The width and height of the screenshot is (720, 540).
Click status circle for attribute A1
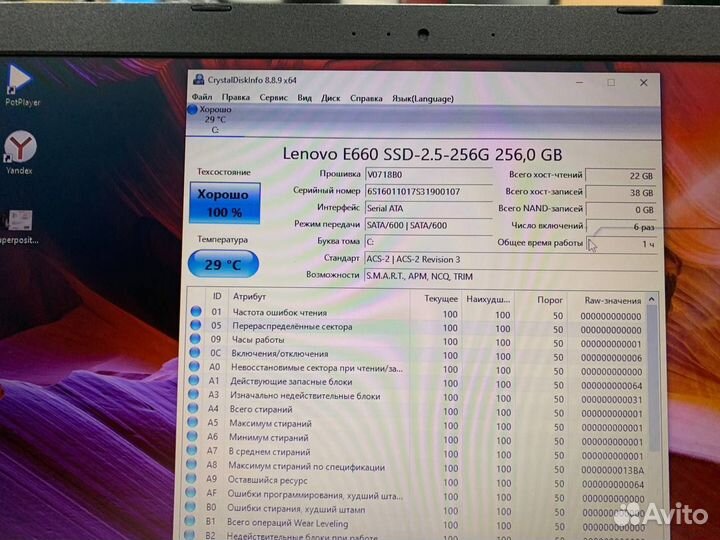click(x=194, y=380)
